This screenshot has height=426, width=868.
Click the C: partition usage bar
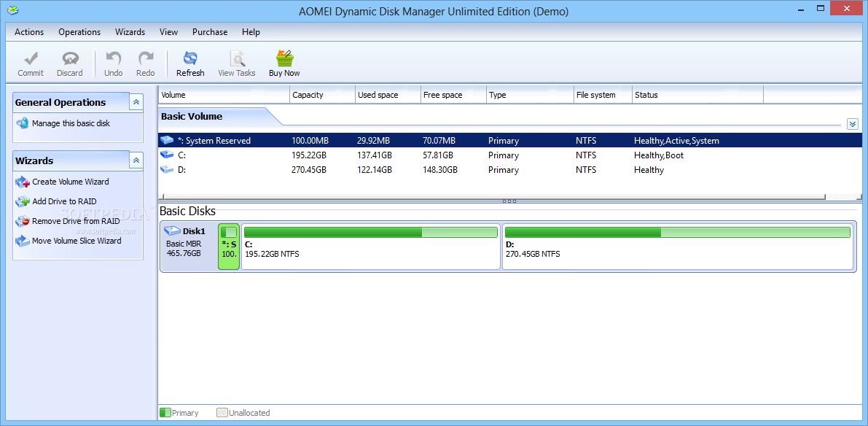click(x=371, y=233)
